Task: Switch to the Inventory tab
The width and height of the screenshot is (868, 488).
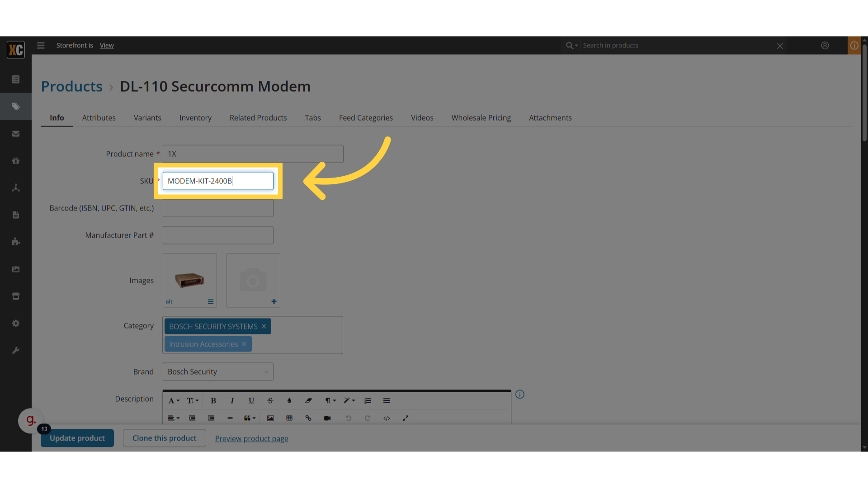Action: (x=195, y=117)
